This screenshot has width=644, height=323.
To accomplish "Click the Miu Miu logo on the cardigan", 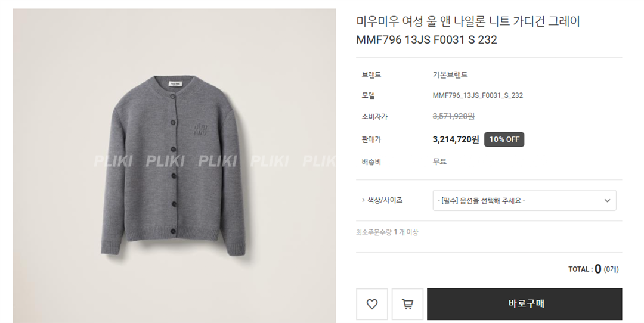I will [x=201, y=129].
